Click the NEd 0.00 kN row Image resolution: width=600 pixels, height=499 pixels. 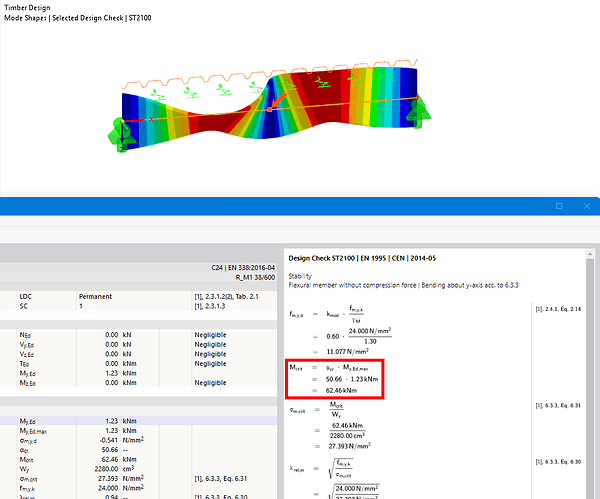100,335
